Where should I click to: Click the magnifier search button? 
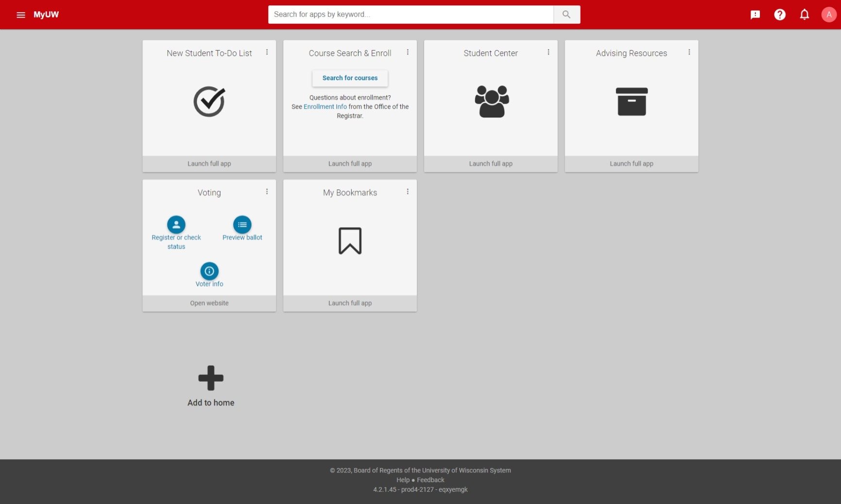click(566, 15)
